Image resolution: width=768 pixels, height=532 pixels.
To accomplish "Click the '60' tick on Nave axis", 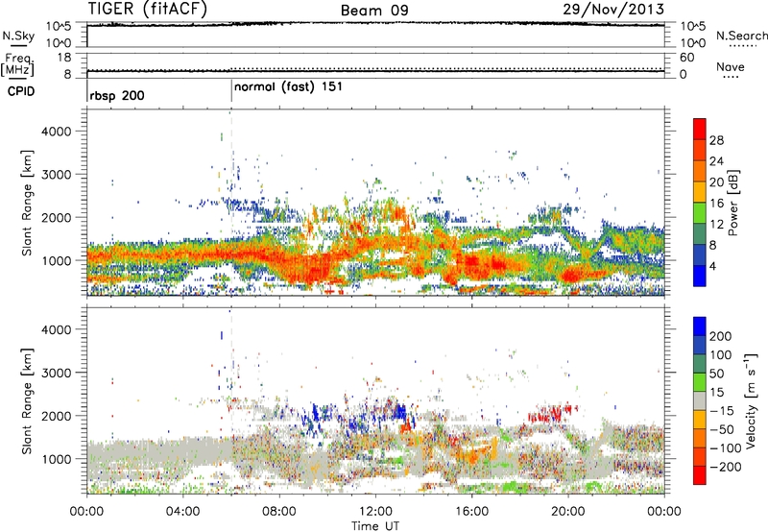I will pyautogui.click(x=686, y=58).
